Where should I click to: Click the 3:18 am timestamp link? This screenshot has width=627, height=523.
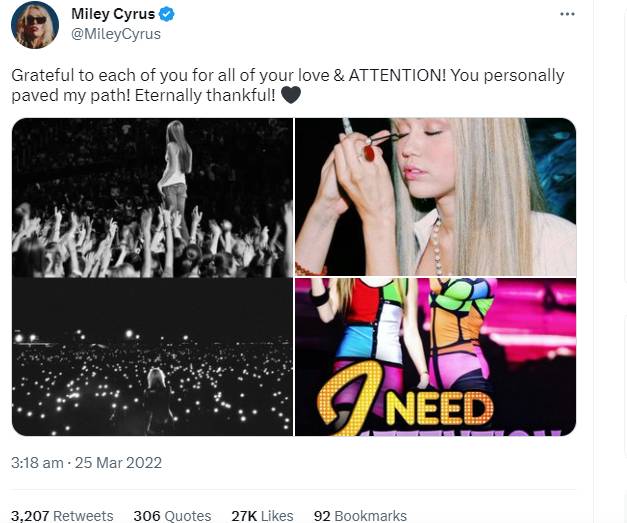(38, 463)
